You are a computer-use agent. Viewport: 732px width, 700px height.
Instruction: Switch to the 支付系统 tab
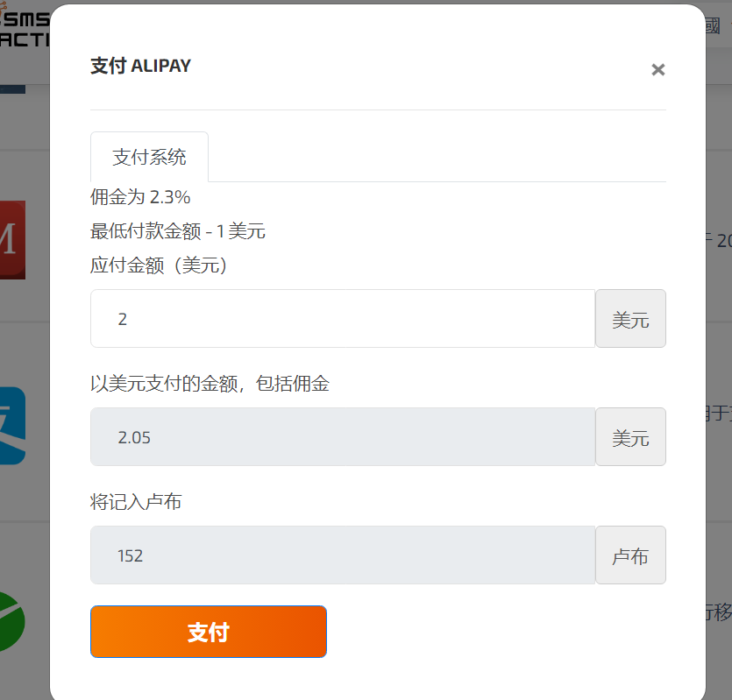point(149,157)
